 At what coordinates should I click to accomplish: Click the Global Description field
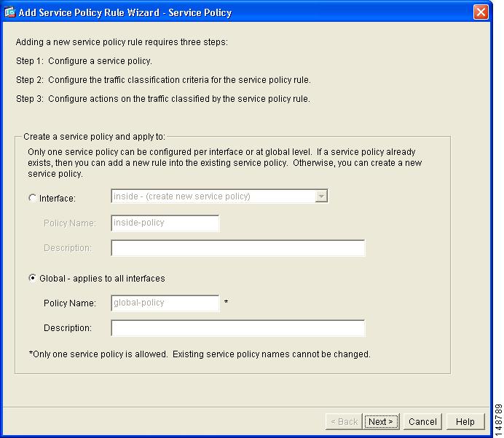click(238, 328)
